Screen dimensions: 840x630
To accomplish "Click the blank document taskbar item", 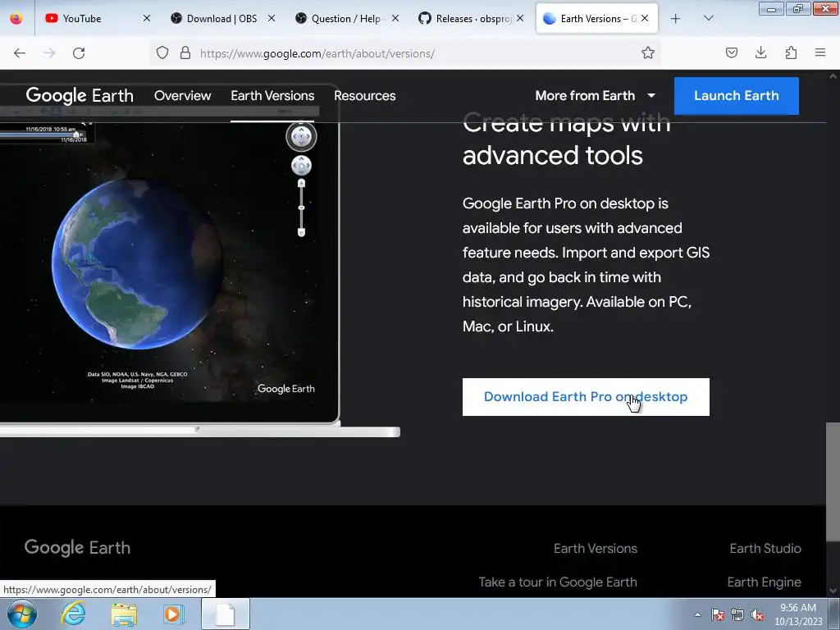I will click(226, 614).
